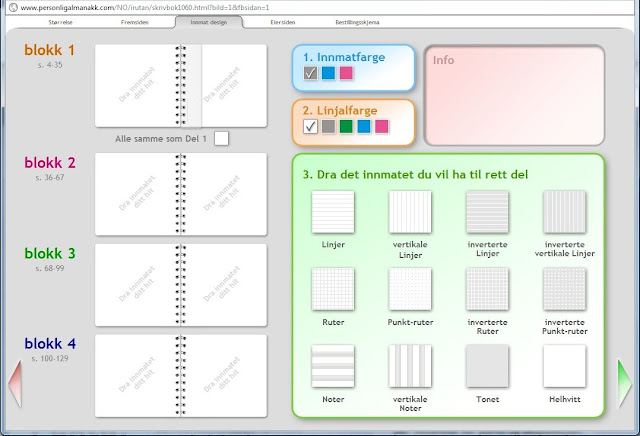Viewport: 640px width, 436px height.
Task: Click the blokk 4 heading
Action: click(x=50, y=344)
